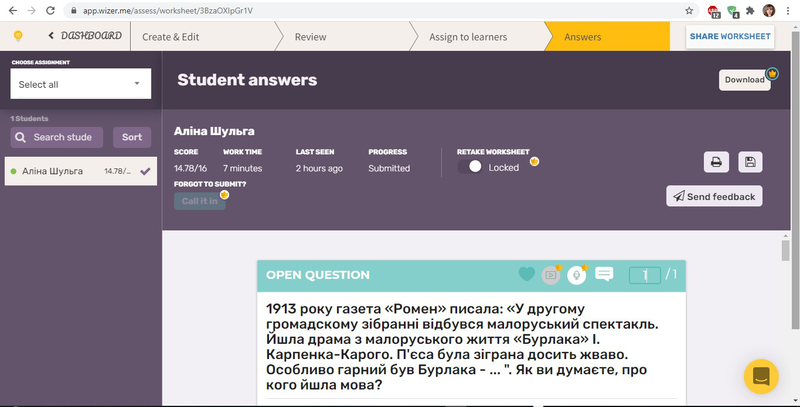Click the print icon button

coord(716,162)
